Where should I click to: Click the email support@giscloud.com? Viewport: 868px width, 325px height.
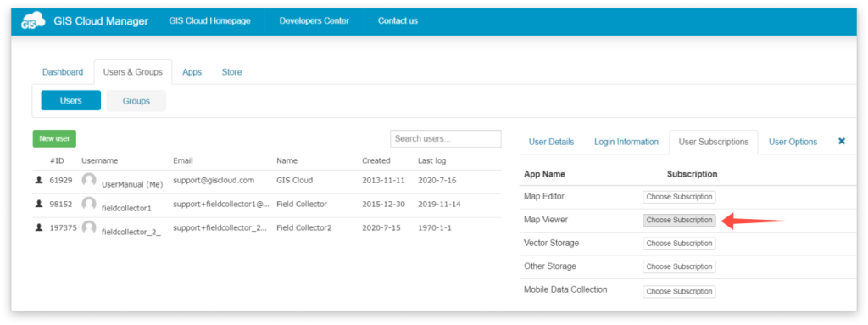tap(213, 180)
